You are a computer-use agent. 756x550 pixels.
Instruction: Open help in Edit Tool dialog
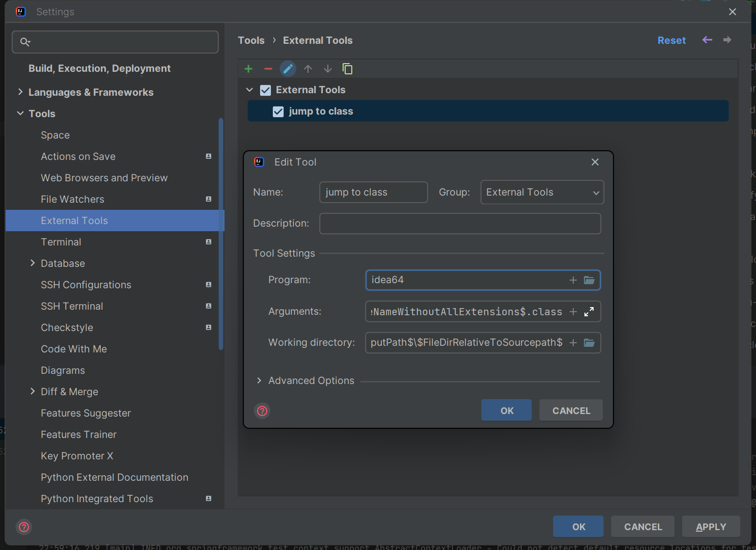coord(262,411)
